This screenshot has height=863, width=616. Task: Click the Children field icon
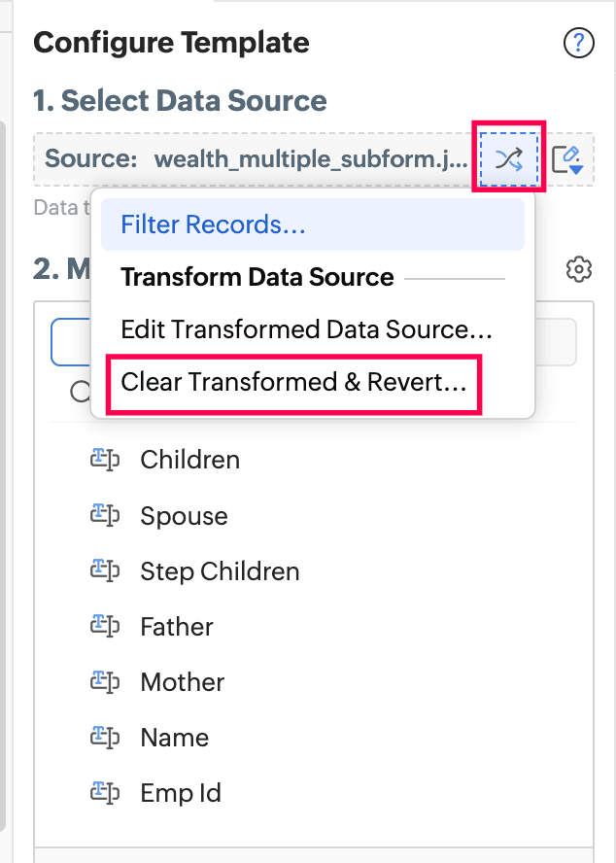(105, 460)
